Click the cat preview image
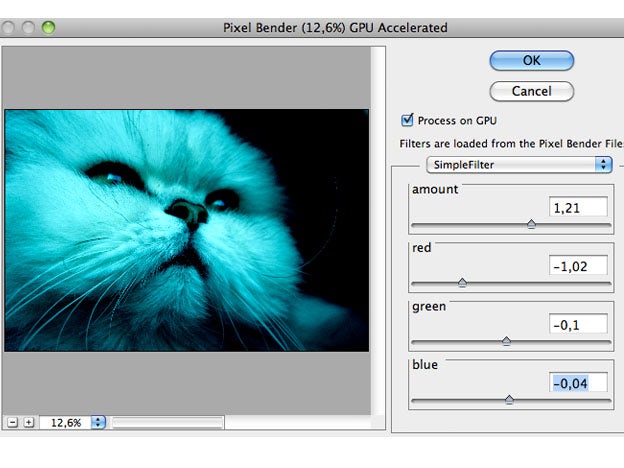624x468 pixels. 186,230
